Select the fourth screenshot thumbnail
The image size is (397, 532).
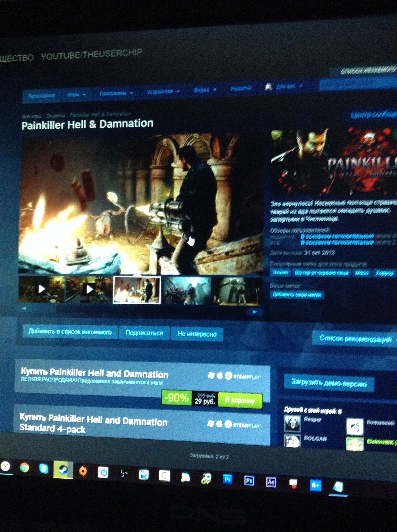tap(187, 291)
